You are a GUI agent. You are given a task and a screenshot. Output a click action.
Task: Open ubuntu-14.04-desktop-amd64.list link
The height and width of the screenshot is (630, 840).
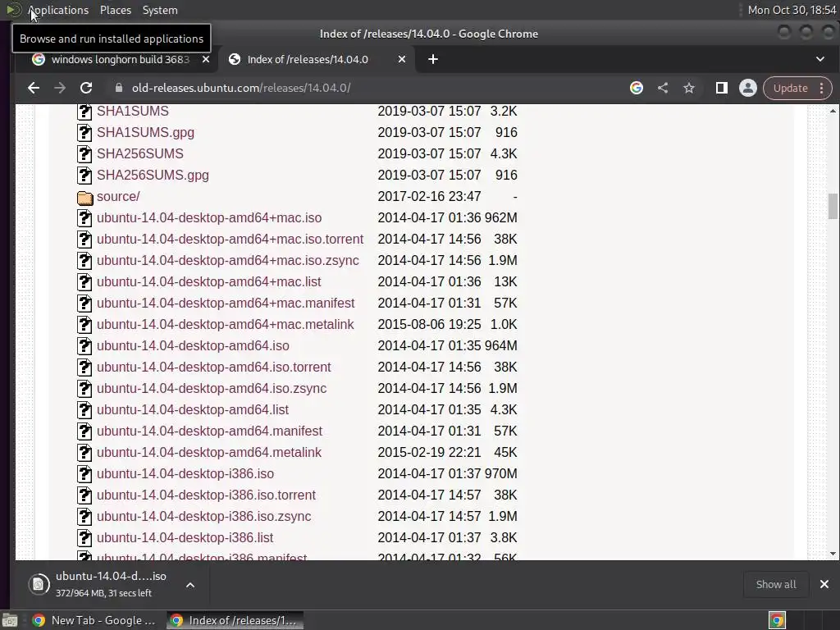(192, 410)
